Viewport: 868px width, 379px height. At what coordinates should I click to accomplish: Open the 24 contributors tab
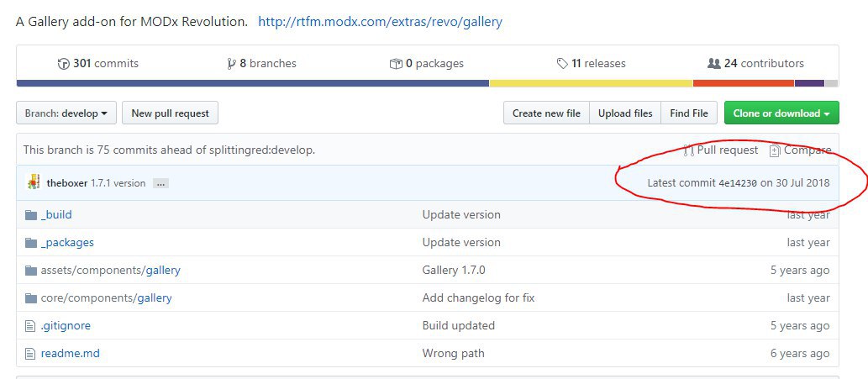755,64
